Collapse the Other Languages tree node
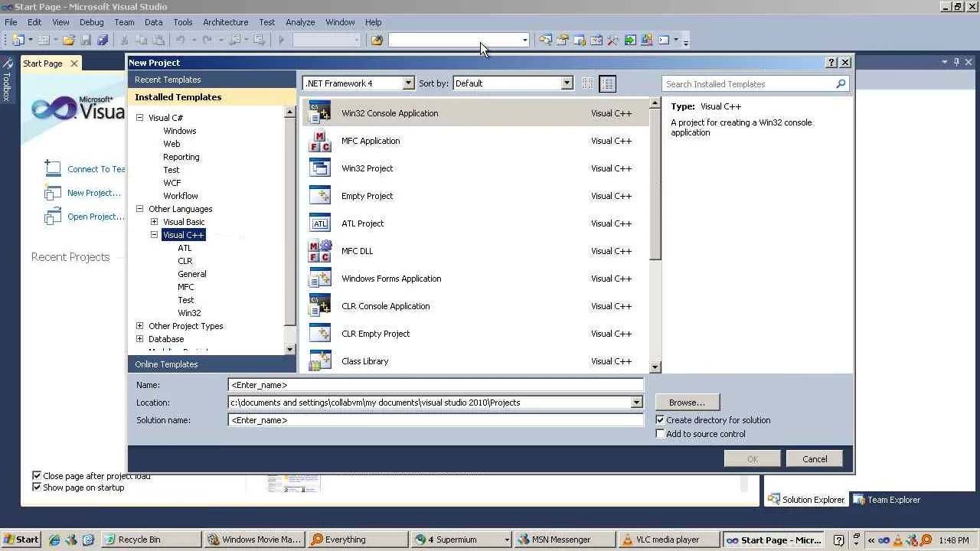 pos(140,209)
